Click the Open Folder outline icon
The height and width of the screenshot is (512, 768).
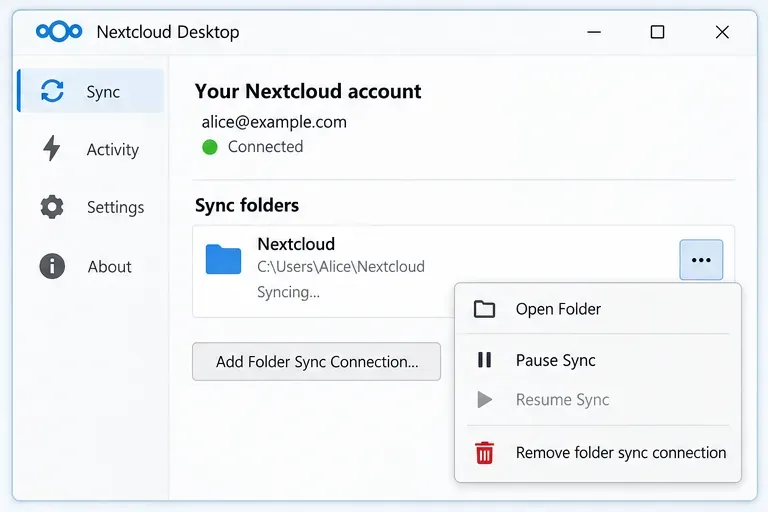[x=484, y=309]
